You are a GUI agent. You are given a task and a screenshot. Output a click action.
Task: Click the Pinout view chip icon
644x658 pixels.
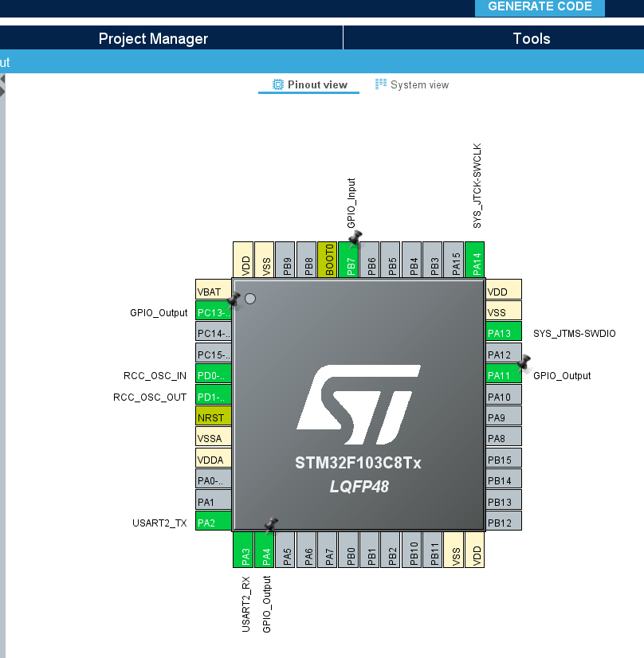pyautogui.click(x=278, y=84)
